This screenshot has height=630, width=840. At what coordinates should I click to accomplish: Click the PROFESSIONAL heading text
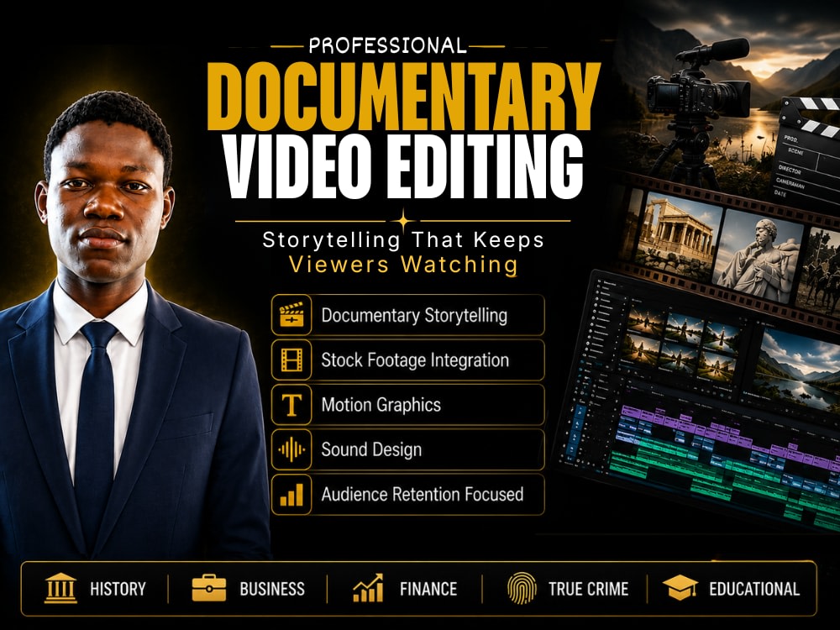click(x=387, y=45)
